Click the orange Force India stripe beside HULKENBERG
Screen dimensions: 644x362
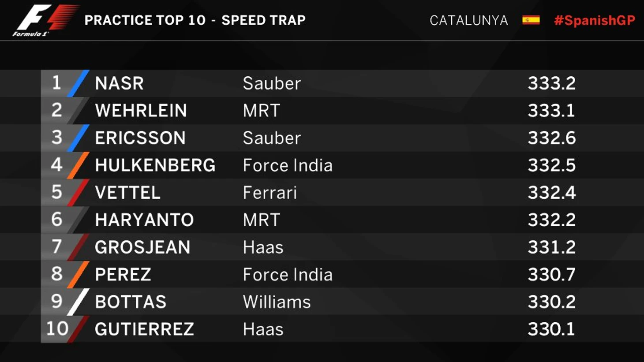[78, 165]
